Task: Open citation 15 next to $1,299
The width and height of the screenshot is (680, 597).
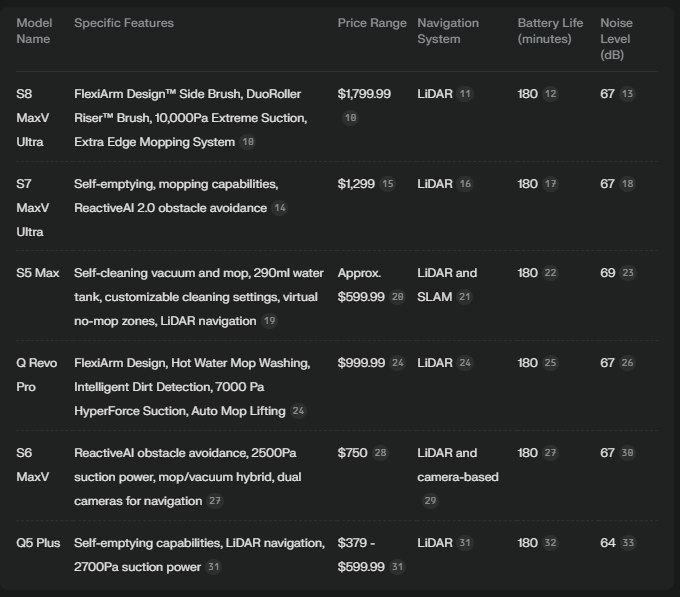Action: [387, 184]
